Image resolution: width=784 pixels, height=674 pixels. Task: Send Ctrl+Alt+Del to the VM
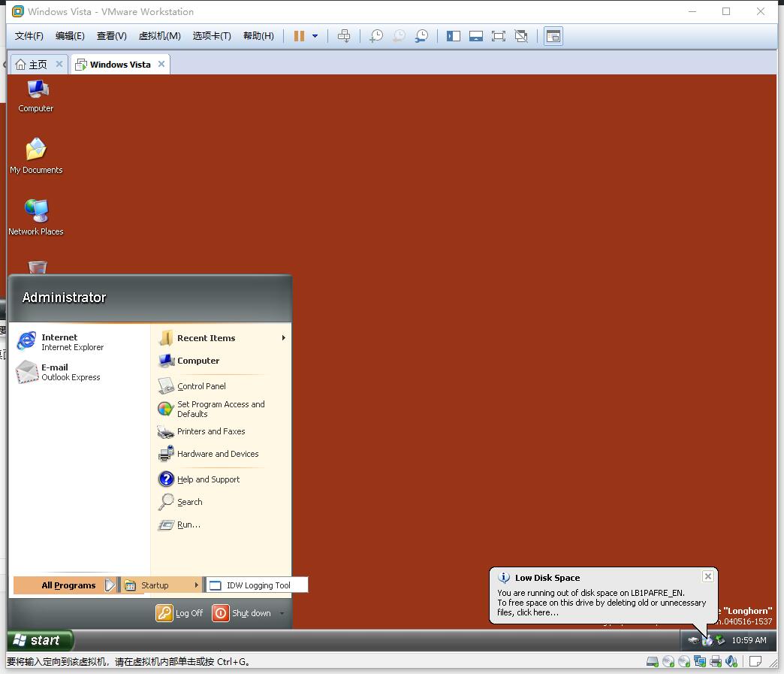[x=344, y=36]
